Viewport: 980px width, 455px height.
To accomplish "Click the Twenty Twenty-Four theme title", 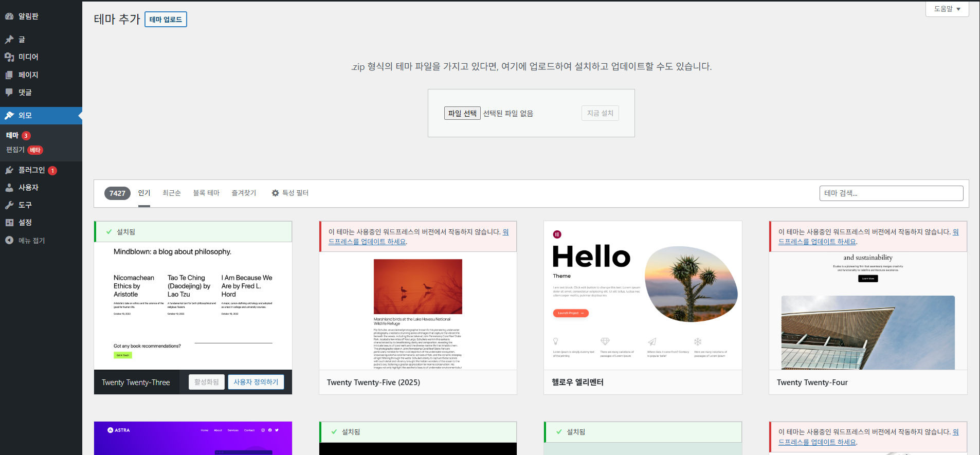I will (812, 383).
